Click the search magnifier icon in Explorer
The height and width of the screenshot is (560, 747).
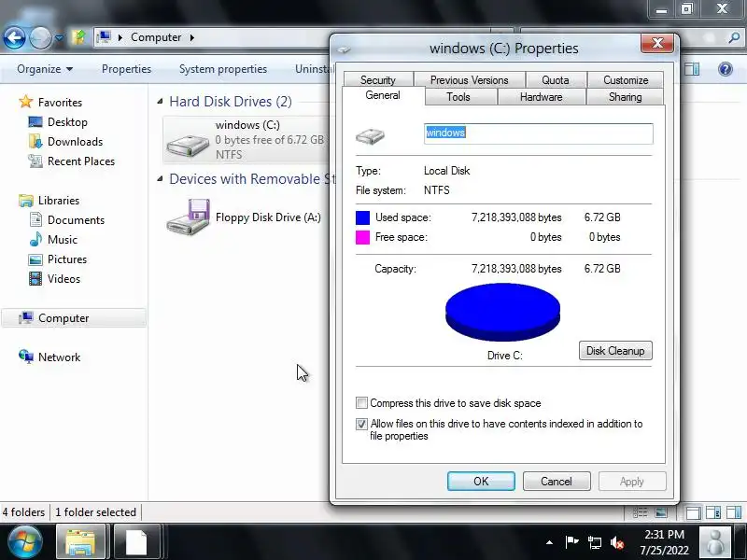point(734,37)
